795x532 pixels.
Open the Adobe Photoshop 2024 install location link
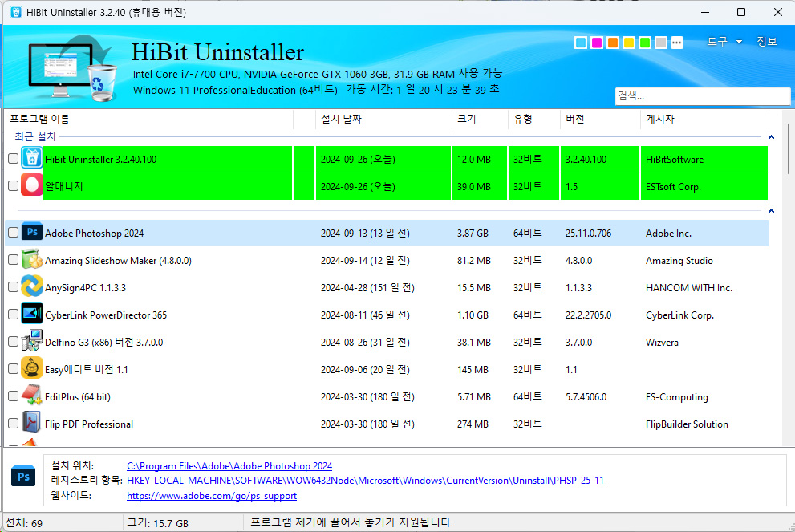coord(229,465)
